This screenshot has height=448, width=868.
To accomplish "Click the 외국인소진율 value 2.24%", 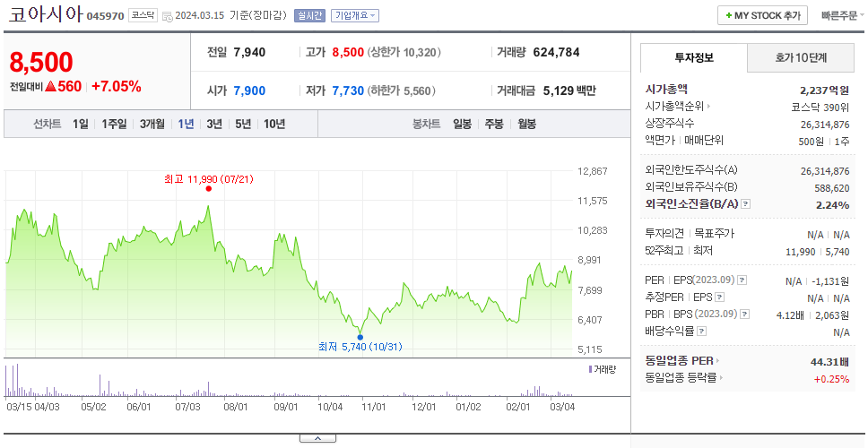I will pyautogui.click(x=832, y=204).
